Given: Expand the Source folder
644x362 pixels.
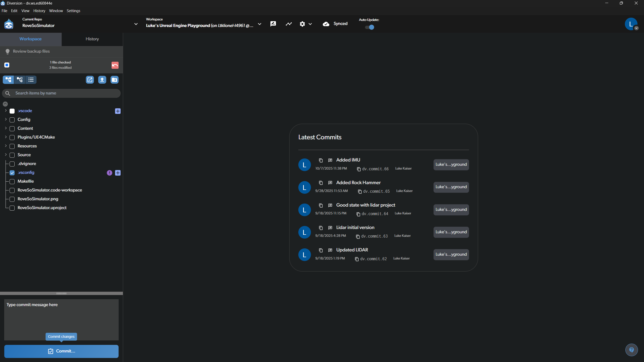Looking at the screenshot, I should click(x=6, y=155).
